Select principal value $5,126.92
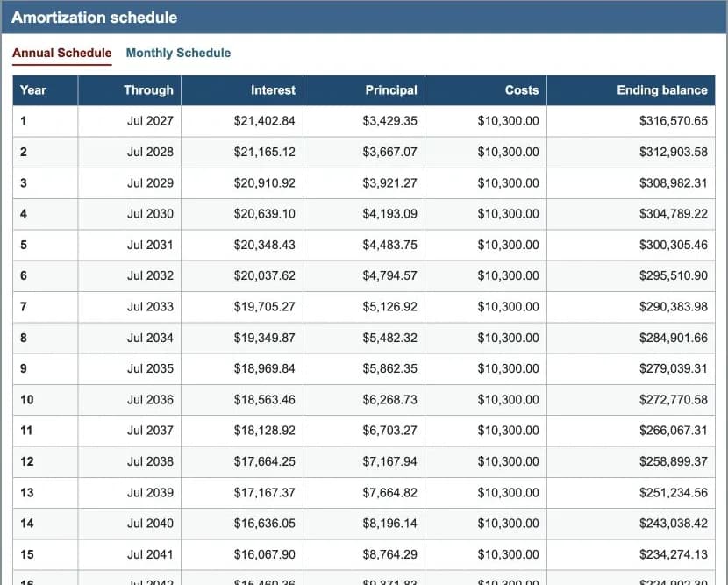The height and width of the screenshot is (585, 728). pyautogui.click(x=390, y=307)
